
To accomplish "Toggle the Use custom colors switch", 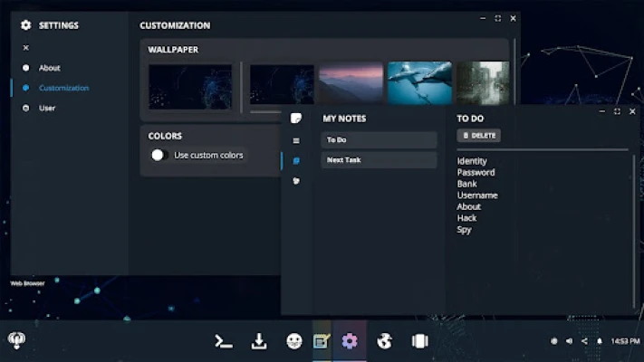I will point(159,155).
